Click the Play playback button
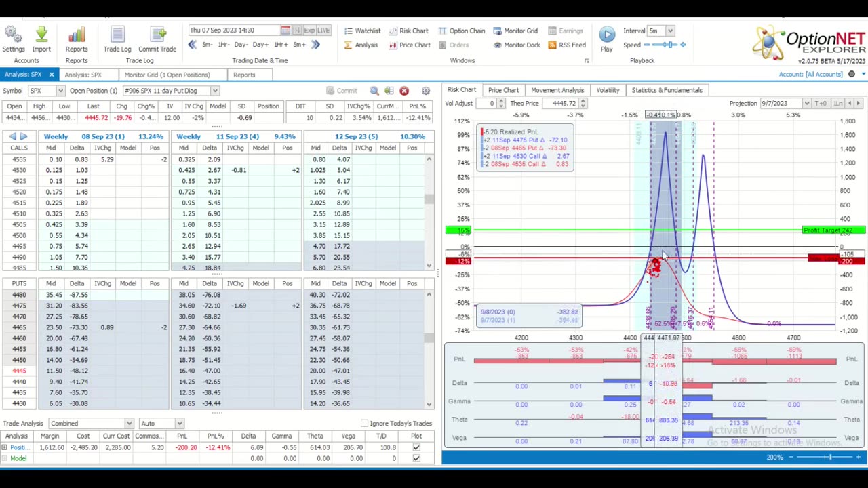The image size is (868, 488). click(x=607, y=35)
